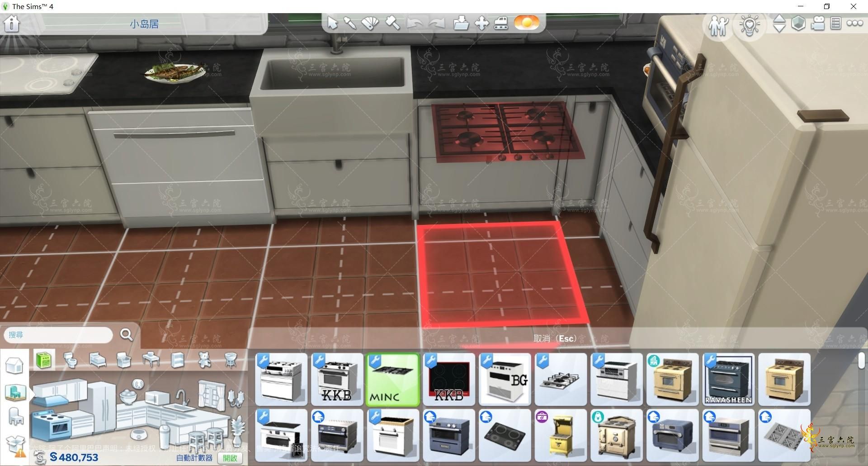This screenshot has width=868, height=466.
Task: Switch to Study bookshelf tab
Action: [x=178, y=361]
